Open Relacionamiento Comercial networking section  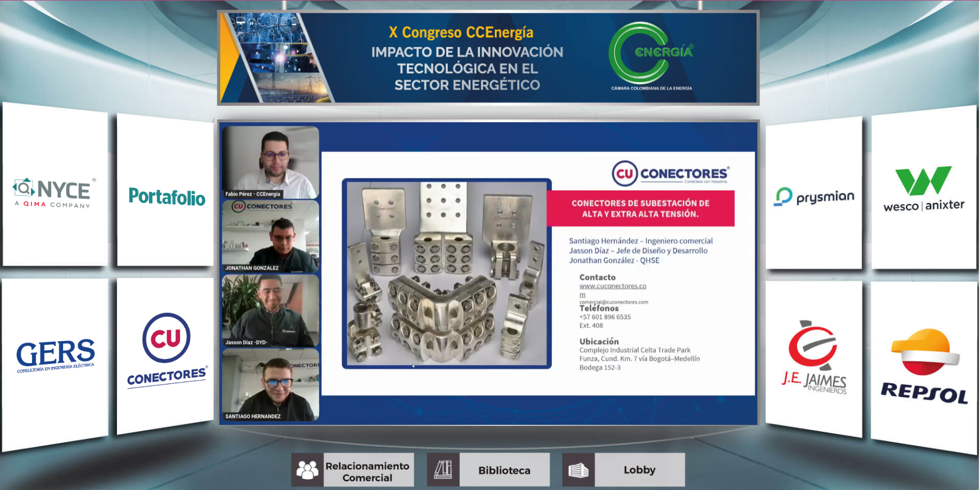point(367,471)
